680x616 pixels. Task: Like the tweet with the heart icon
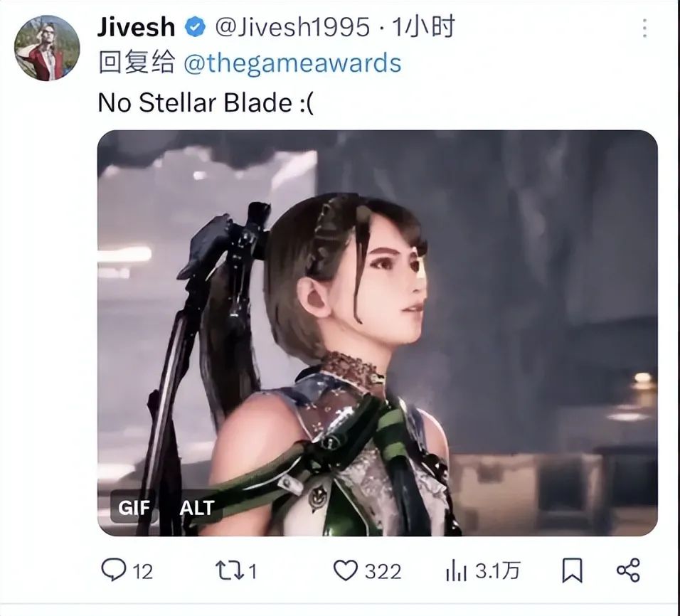click(345, 570)
